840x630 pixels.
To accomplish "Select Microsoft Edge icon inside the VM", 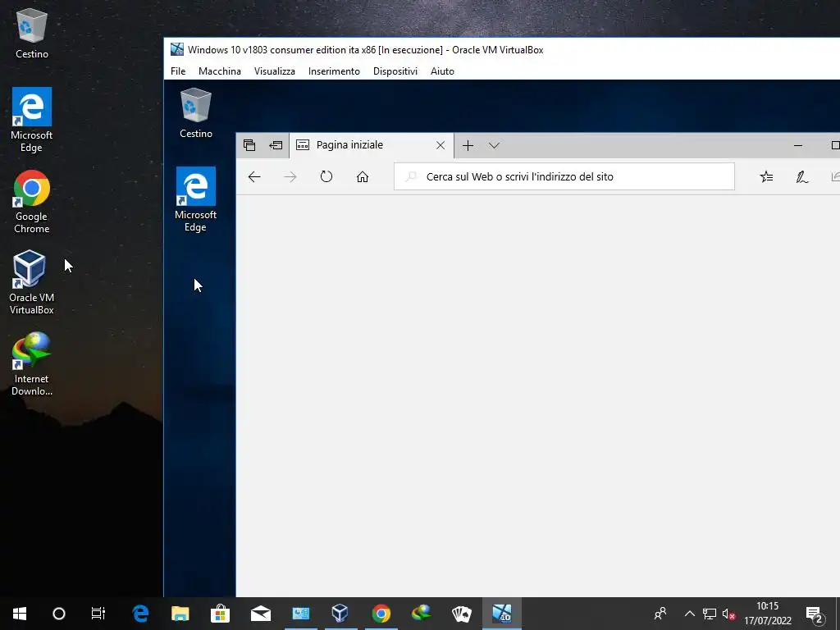I will tap(195, 199).
